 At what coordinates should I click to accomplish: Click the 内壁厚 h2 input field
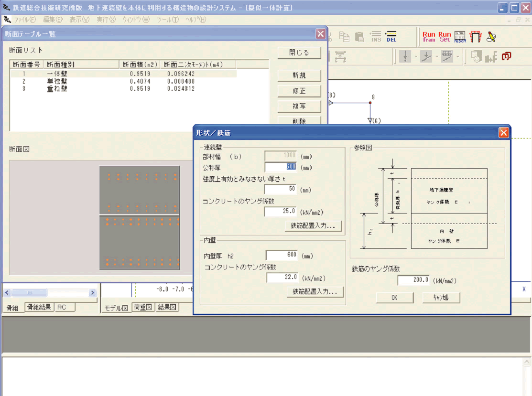[282, 256]
